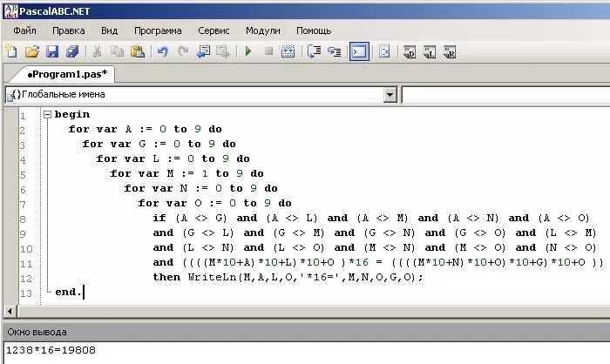Viewport: 610px width, 364px height.
Task: Click the Глобальные имена combo box
Action: point(201,95)
